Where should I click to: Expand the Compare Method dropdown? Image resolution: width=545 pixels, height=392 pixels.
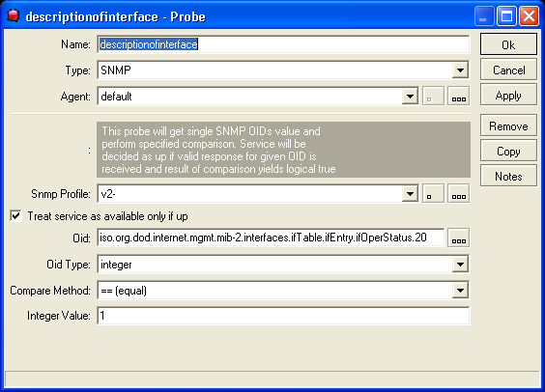click(460, 291)
